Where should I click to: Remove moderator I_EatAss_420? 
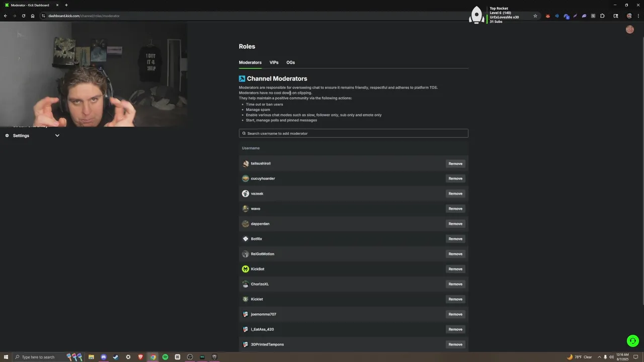(x=455, y=329)
